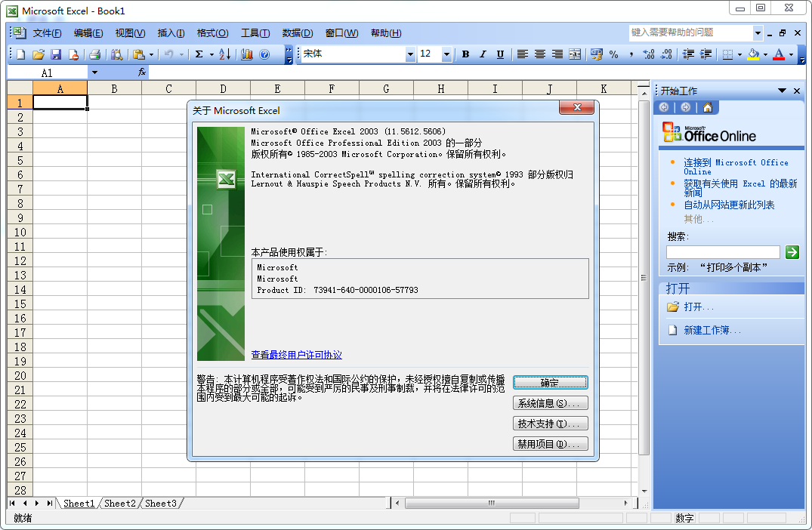Click the Print toolbar icon

click(x=94, y=54)
